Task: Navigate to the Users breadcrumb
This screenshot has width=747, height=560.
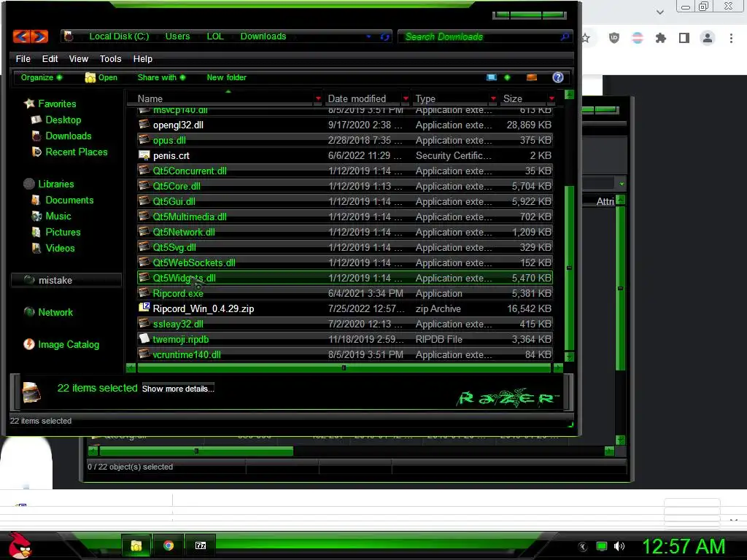Action: (177, 36)
